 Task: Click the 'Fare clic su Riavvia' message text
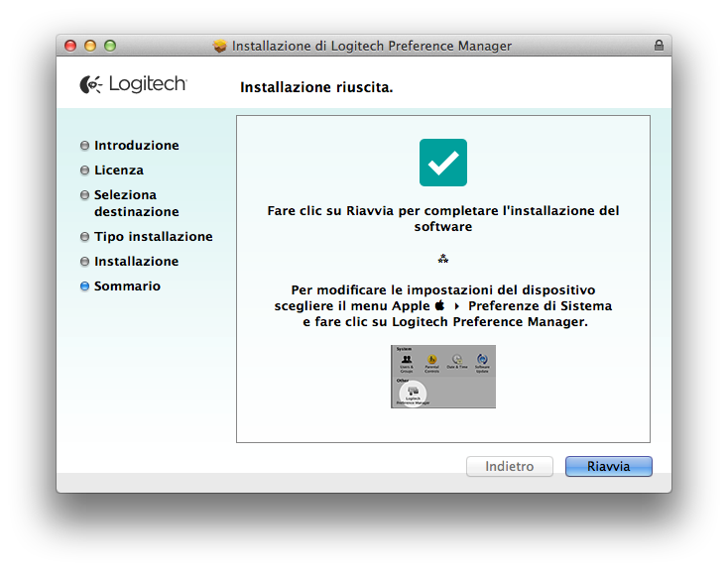pyautogui.click(x=443, y=219)
